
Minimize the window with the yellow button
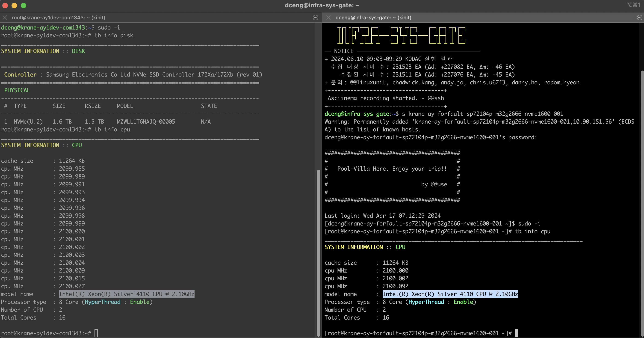[14, 6]
